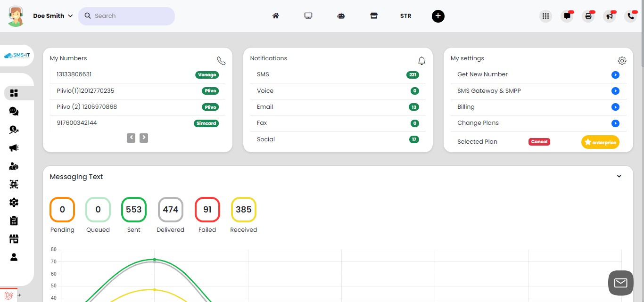The width and height of the screenshot is (644, 302).
Task: Open SMS Gateway & SMPP arrow
Action: [x=615, y=91]
